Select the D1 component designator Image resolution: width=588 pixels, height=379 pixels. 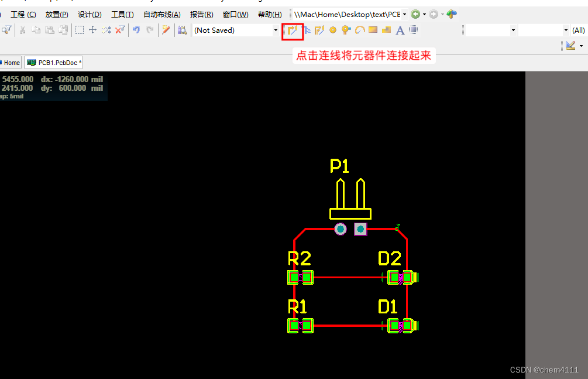click(x=387, y=307)
